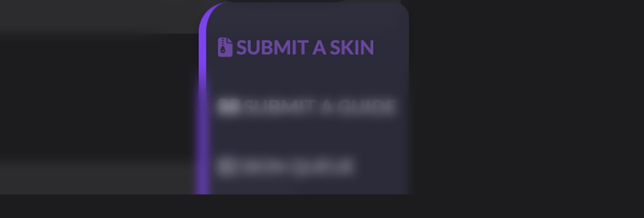Open the blurred Skin Queue entry
The image size is (644, 218).
click(285, 167)
